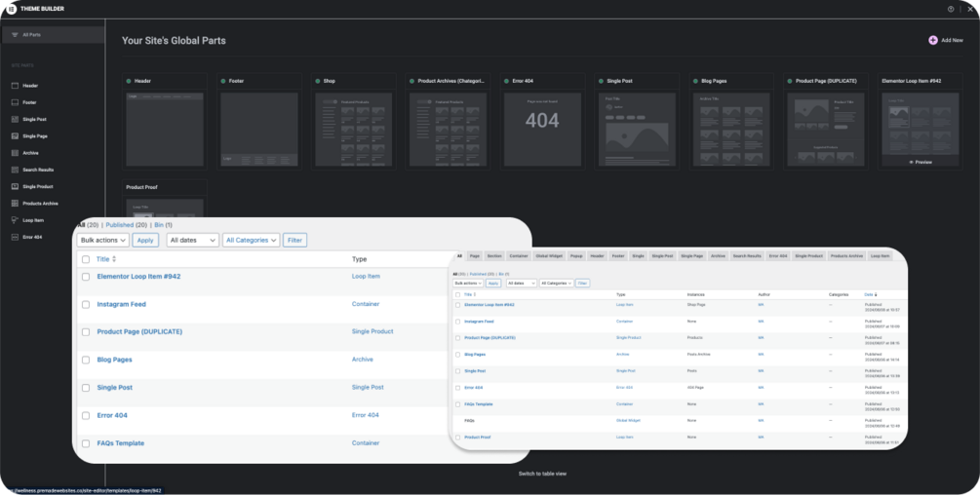This screenshot has width=980, height=495.
Task: Check Blog Pages box in enlarged list
Action: [86, 361]
